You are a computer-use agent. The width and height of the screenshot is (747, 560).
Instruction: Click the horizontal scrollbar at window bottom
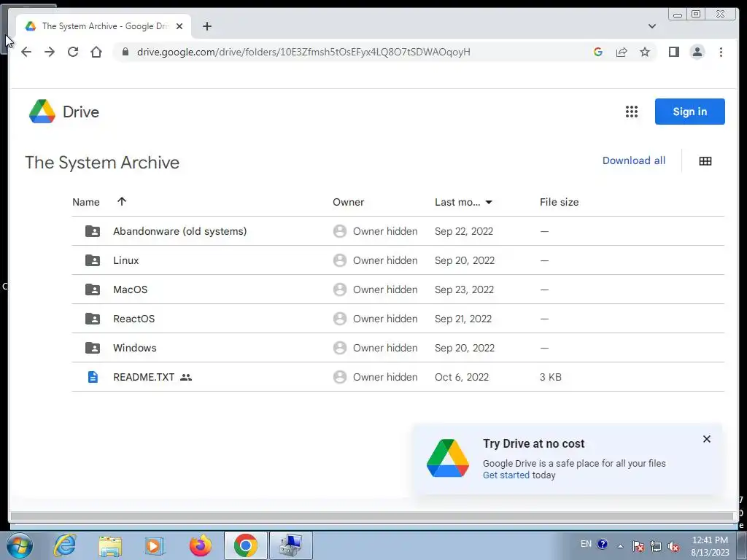(x=372, y=516)
